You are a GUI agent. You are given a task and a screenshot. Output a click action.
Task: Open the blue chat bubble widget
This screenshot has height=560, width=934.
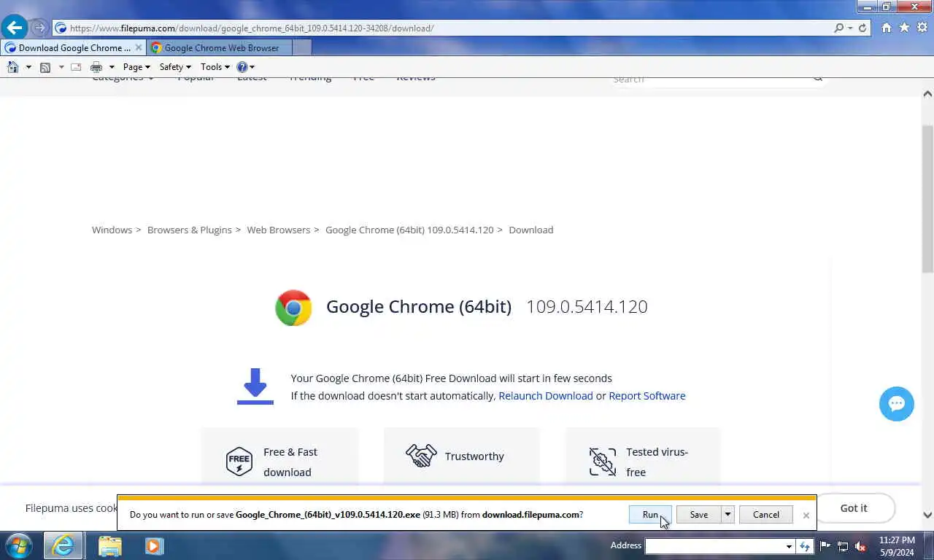point(897,404)
